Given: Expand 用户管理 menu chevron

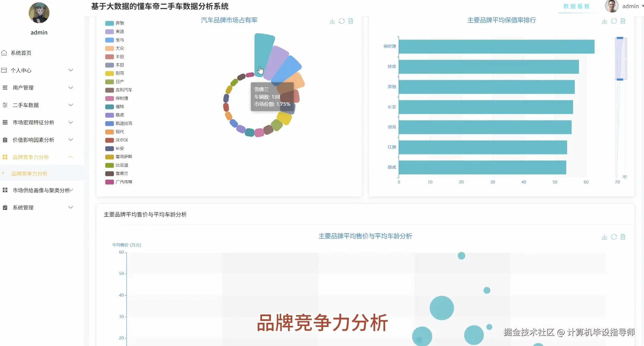Looking at the screenshot, I should pos(71,88).
